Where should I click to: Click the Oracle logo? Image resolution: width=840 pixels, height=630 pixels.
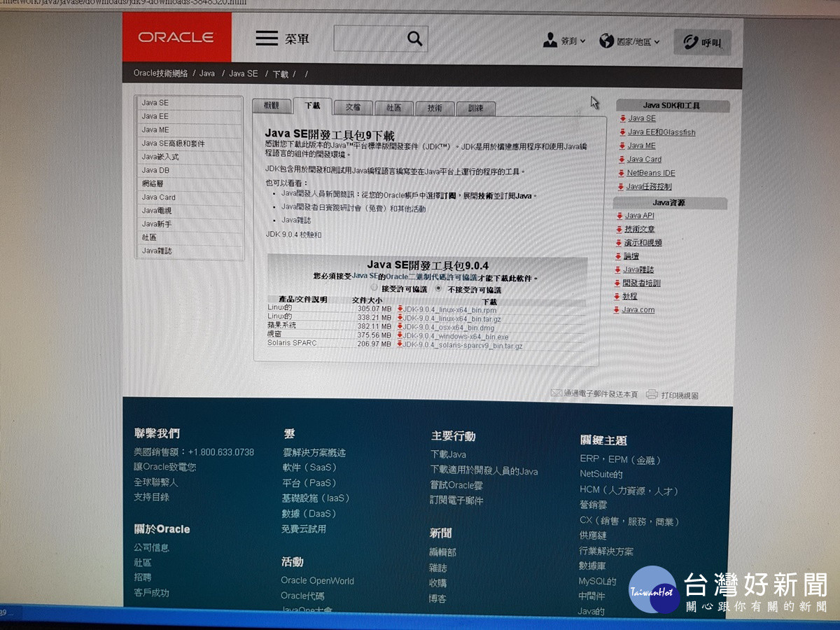tap(176, 37)
